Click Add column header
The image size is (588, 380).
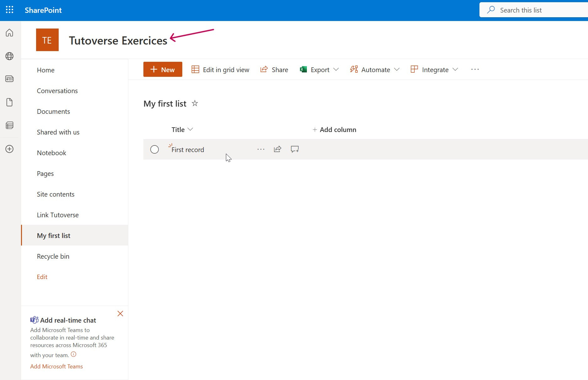[334, 129]
